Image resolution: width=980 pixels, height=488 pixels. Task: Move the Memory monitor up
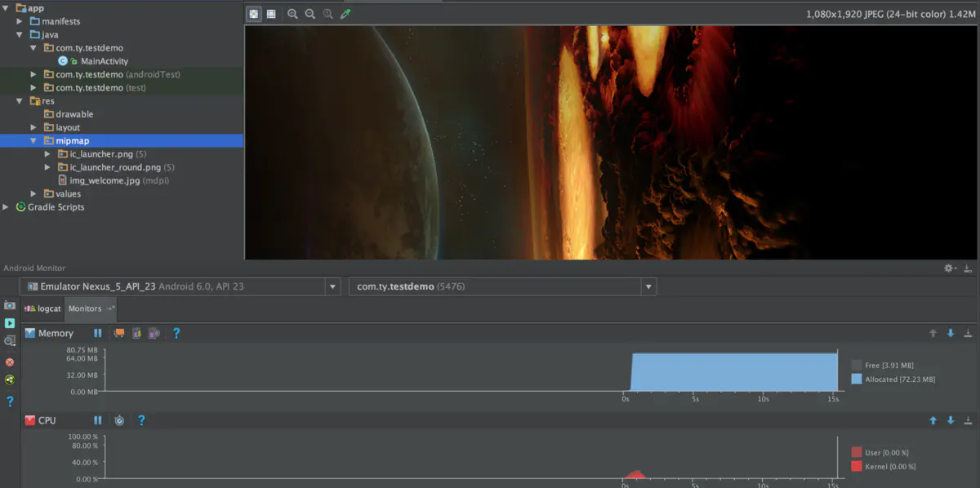tap(933, 333)
